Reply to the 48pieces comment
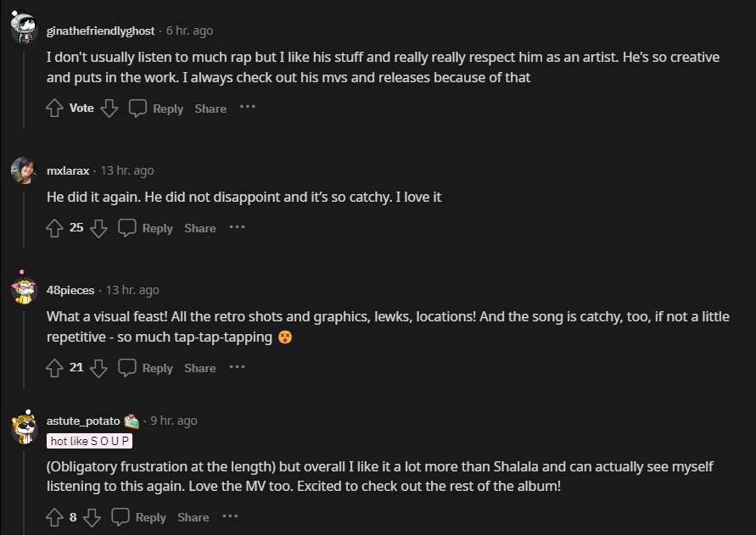This screenshot has width=756, height=535. (x=146, y=368)
